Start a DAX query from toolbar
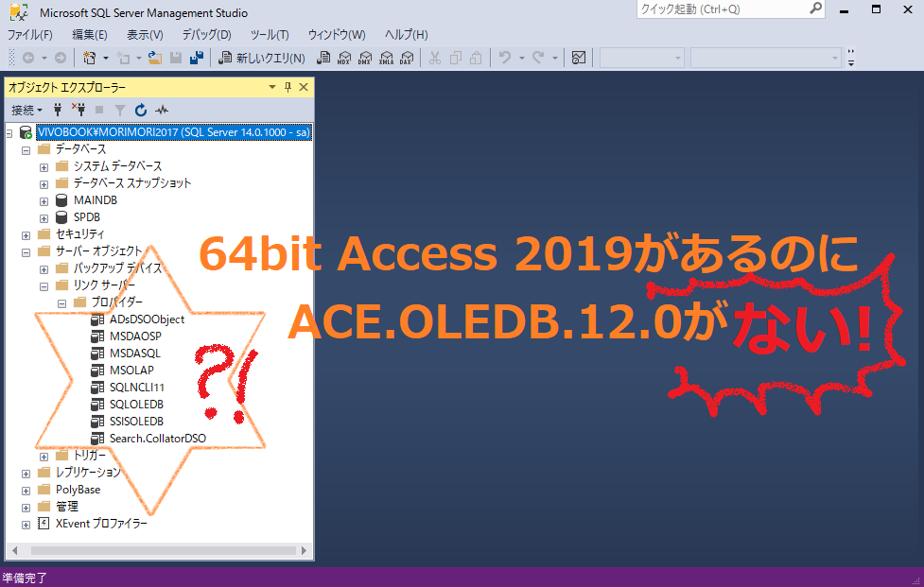Screen dimensions: 924x587 point(407,58)
